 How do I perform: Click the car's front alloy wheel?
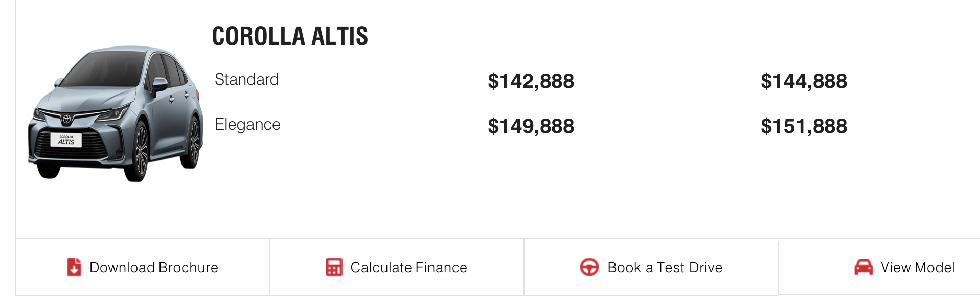(138, 152)
